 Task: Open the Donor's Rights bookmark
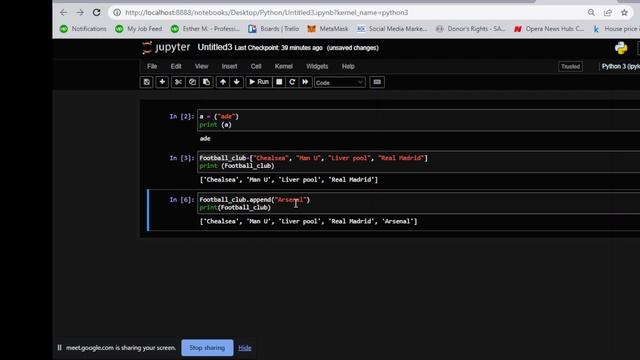click(x=470, y=29)
